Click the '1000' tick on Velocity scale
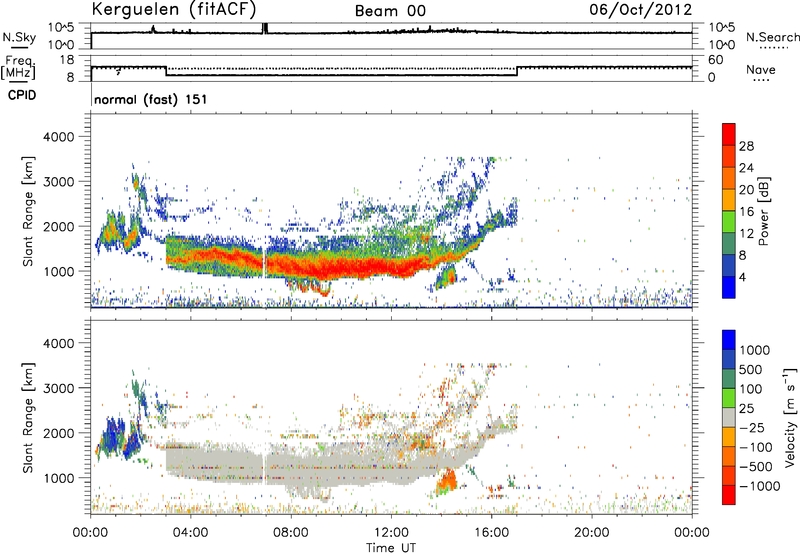The width and height of the screenshot is (800, 554). 755,350
